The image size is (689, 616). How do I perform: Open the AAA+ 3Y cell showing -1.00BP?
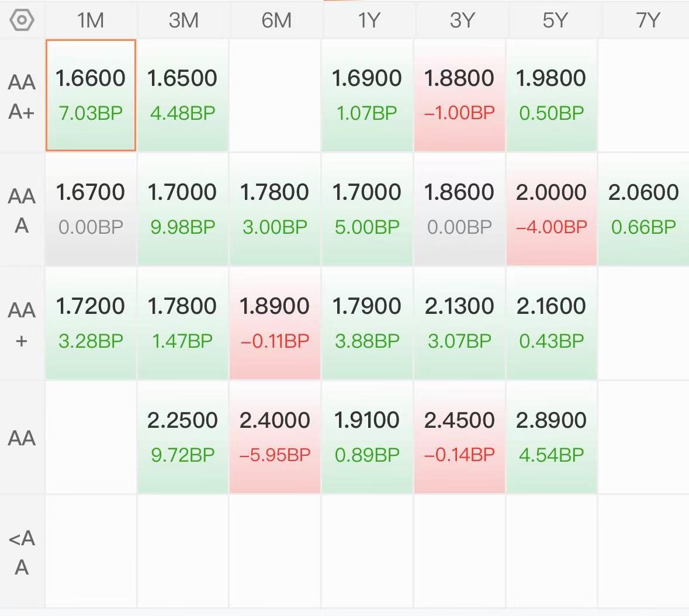(x=459, y=95)
